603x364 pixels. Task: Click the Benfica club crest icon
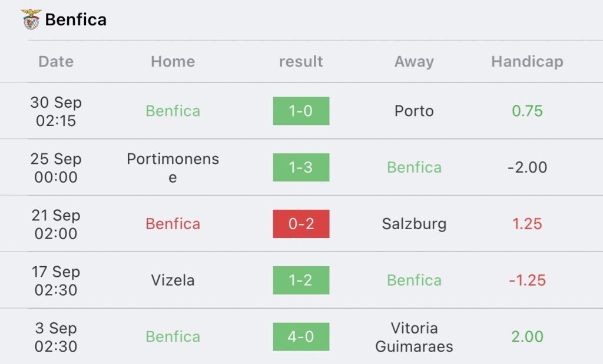pyautogui.click(x=31, y=19)
